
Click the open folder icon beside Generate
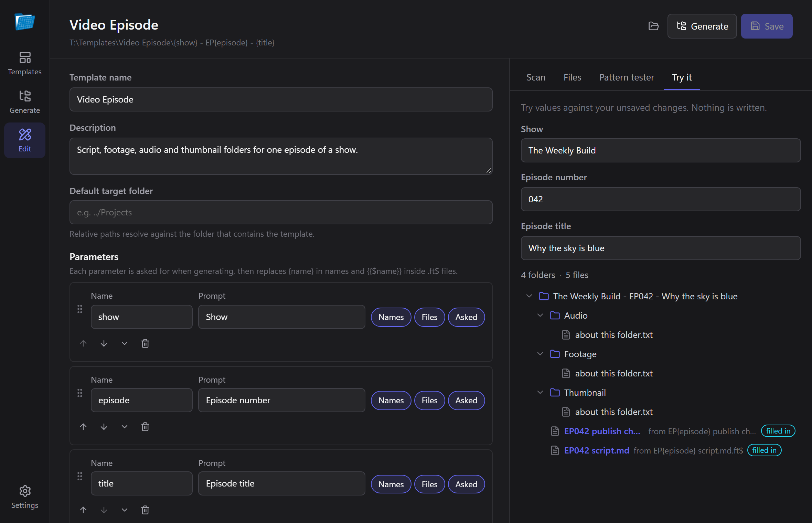(653, 26)
